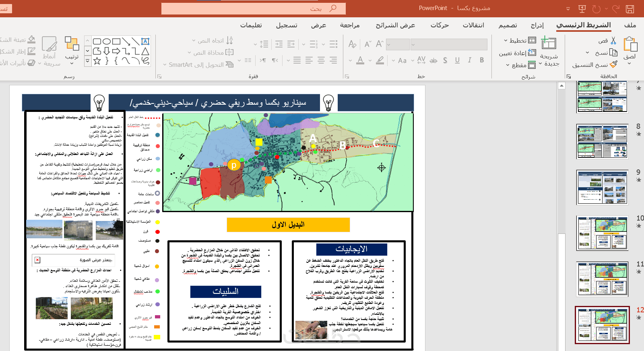Open the font size combo box
This screenshot has width=644, height=351.
tap(398, 44)
